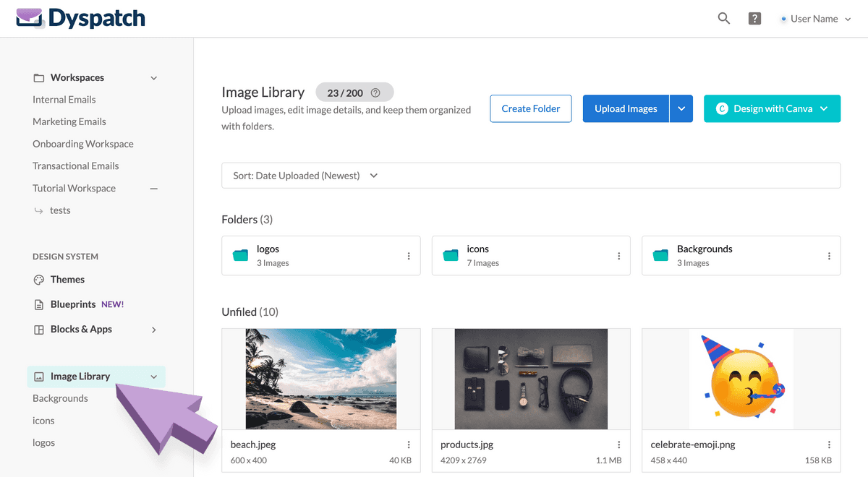Click the Unfiled (10) heading
Image resolution: width=868 pixels, height=477 pixels.
(x=250, y=311)
